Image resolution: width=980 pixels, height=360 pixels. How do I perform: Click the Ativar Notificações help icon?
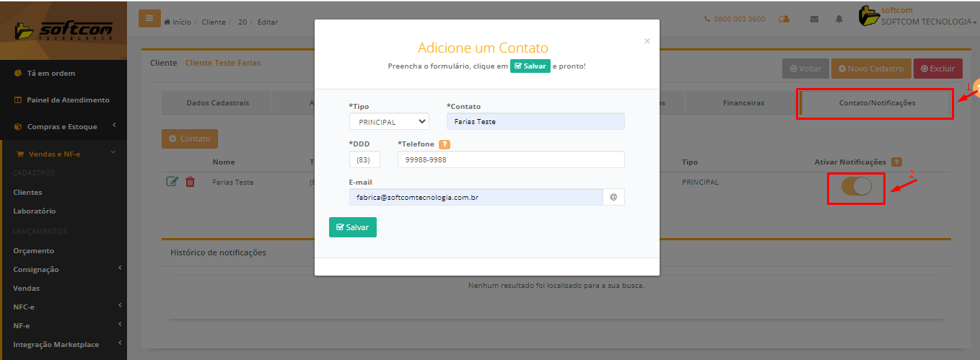[x=896, y=162]
